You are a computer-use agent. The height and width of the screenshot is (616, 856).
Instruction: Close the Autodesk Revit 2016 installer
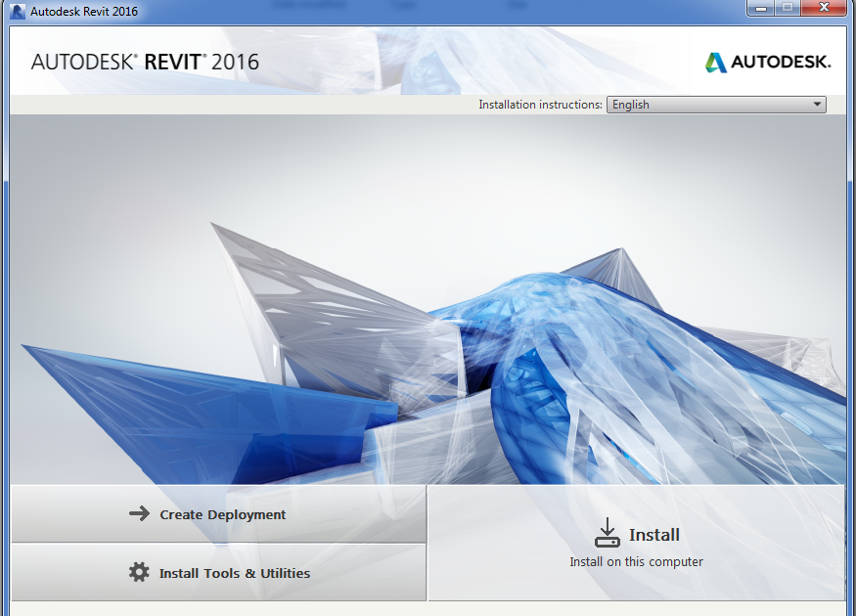pyautogui.click(x=825, y=8)
